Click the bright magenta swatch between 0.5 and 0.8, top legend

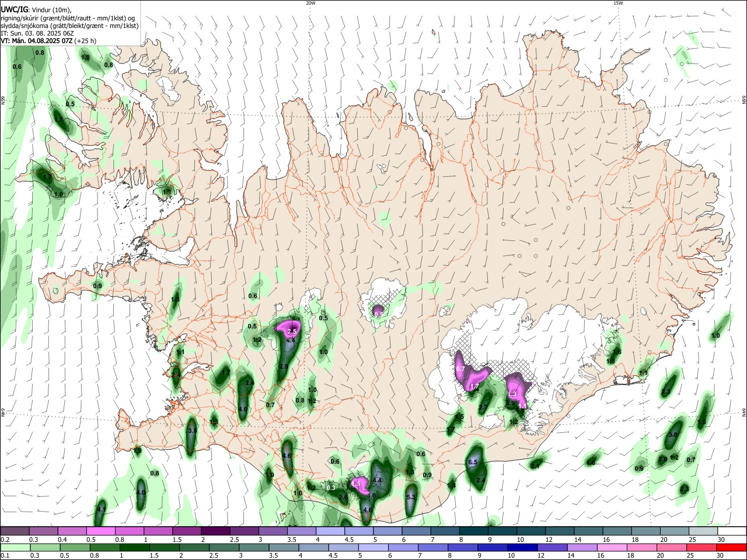(101, 531)
